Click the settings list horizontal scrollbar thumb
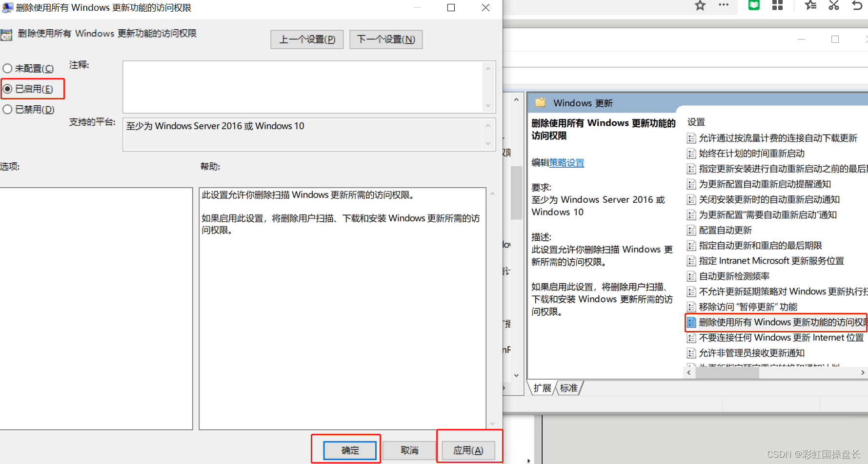This screenshot has width=868, height=464. (727, 372)
